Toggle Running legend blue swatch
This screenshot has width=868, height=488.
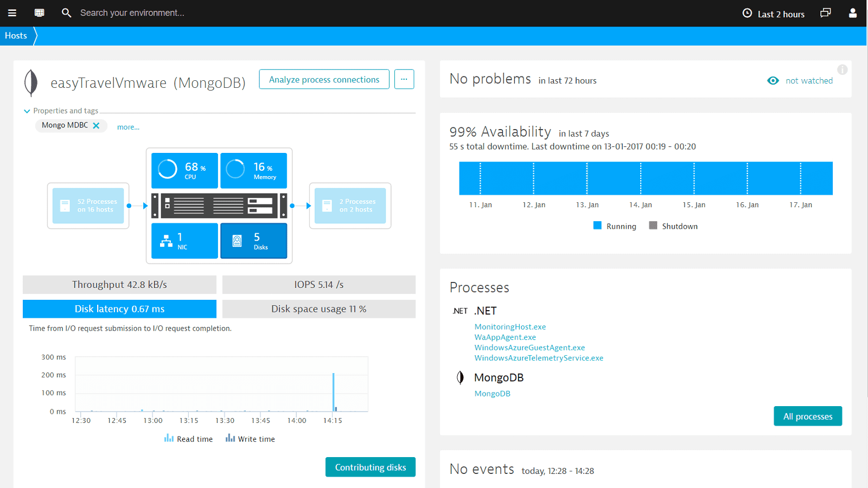click(597, 226)
